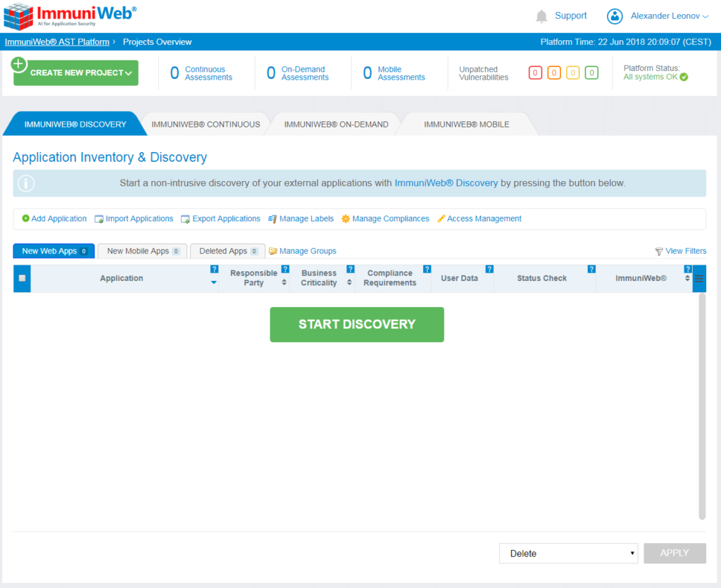Open help icon for Business Criticality column
Screen dimensions: 721x588
(x=351, y=270)
